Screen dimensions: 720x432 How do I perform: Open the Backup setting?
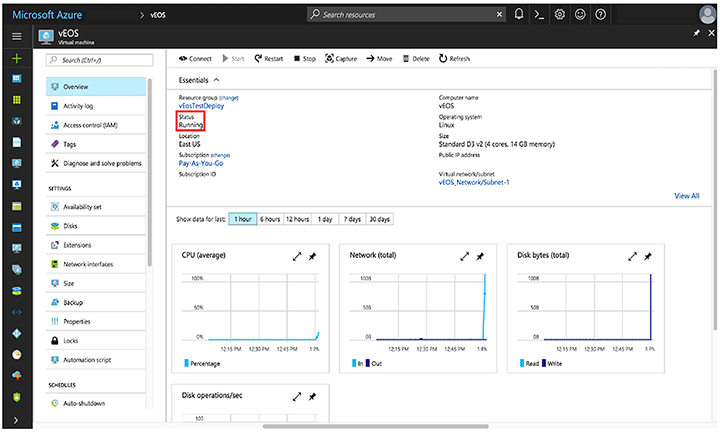96,303
